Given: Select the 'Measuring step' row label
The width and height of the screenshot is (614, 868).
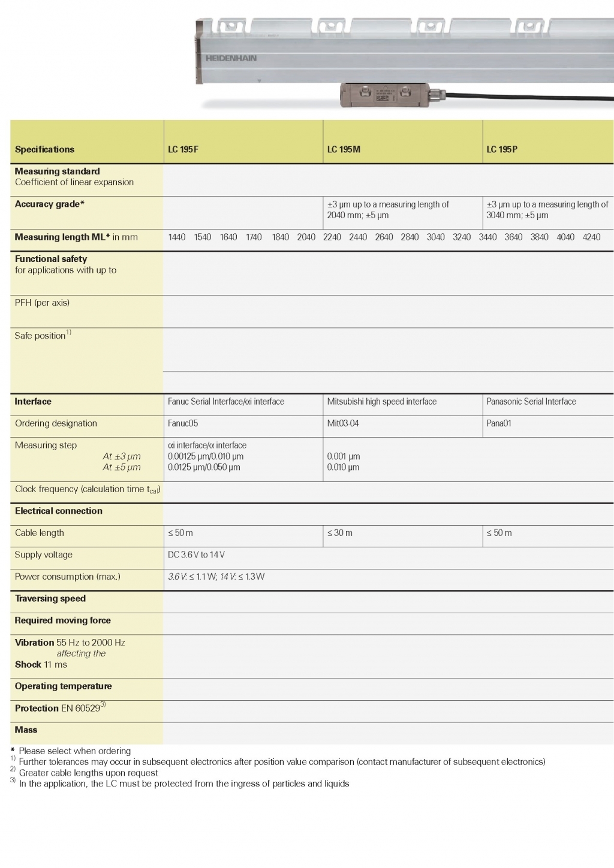Looking at the screenshot, I should pos(46,445).
